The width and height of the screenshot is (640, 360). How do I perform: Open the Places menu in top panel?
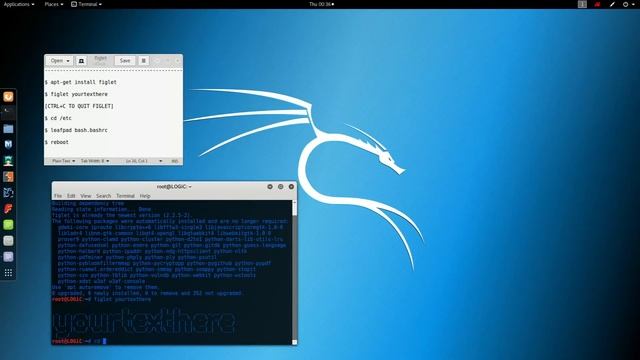tap(54, 4)
